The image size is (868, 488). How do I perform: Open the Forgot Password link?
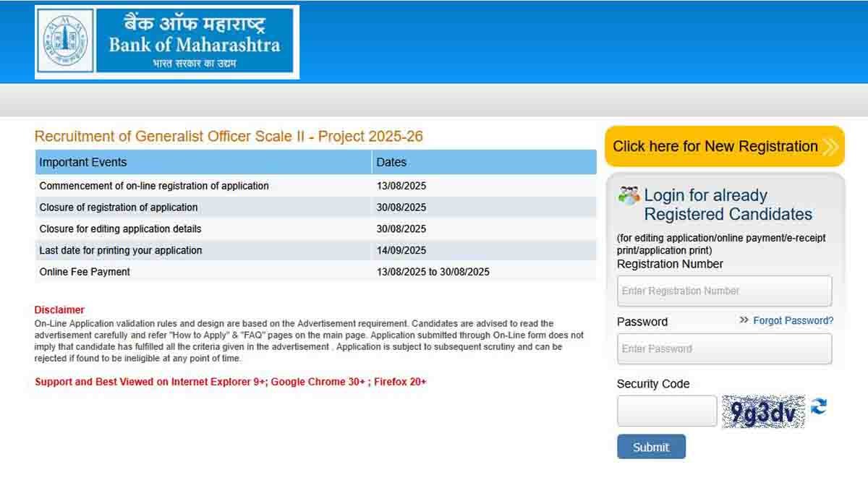tap(793, 320)
